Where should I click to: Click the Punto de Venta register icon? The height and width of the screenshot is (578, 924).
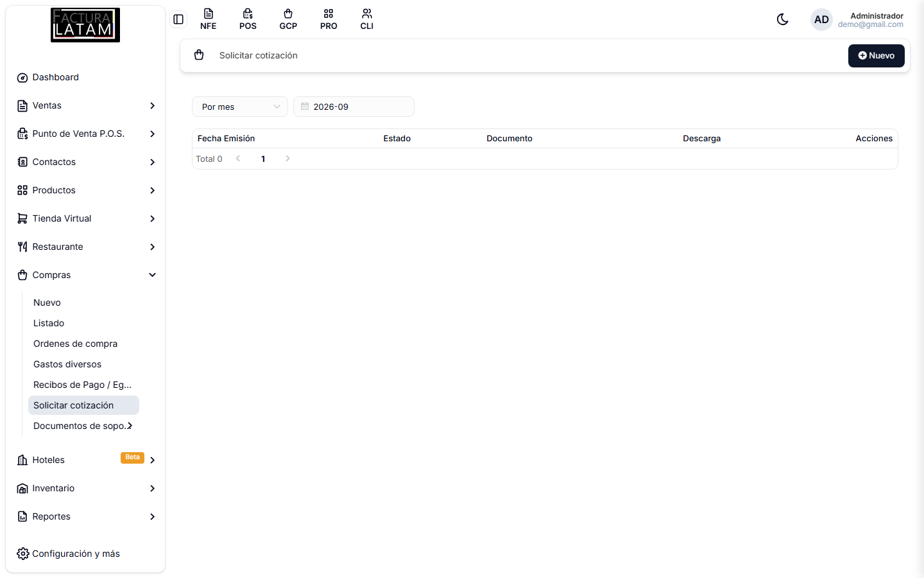click(22, 134)
